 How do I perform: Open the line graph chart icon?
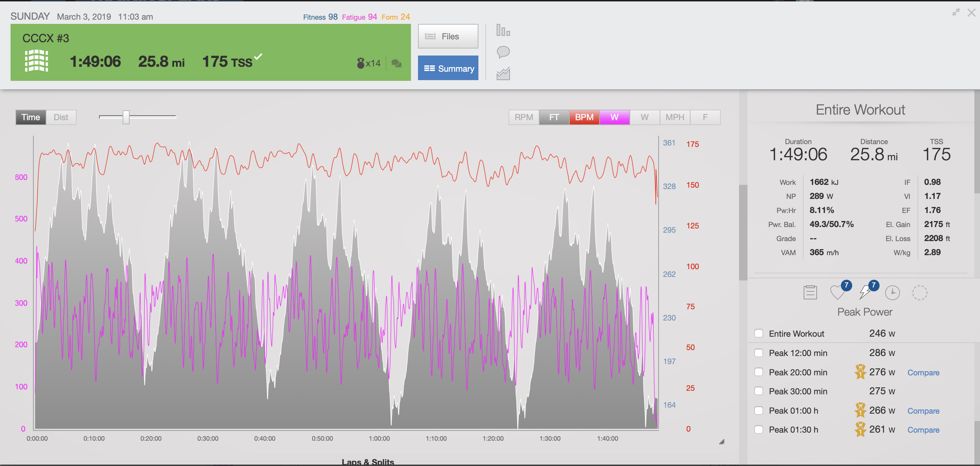(x=503, y=74)
